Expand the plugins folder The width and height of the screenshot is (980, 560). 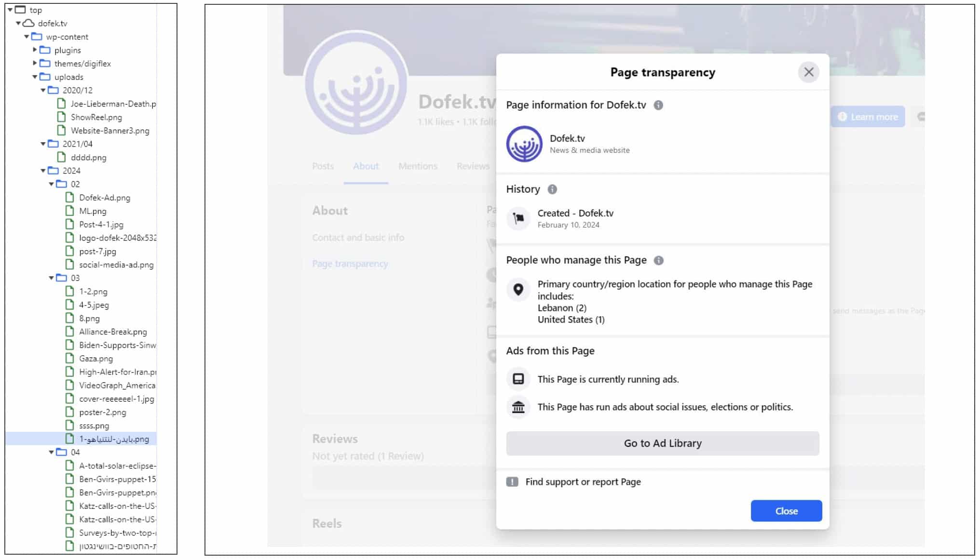pos(35,50)
